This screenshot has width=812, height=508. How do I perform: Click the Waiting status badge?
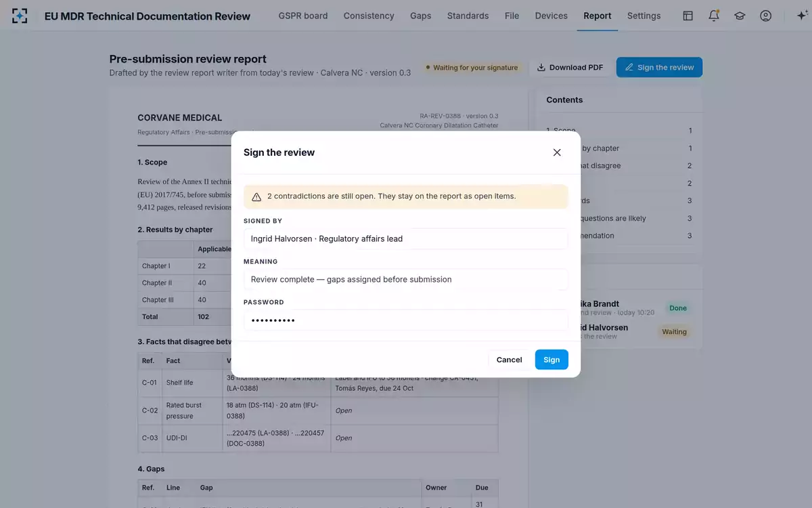click(674, 332)
